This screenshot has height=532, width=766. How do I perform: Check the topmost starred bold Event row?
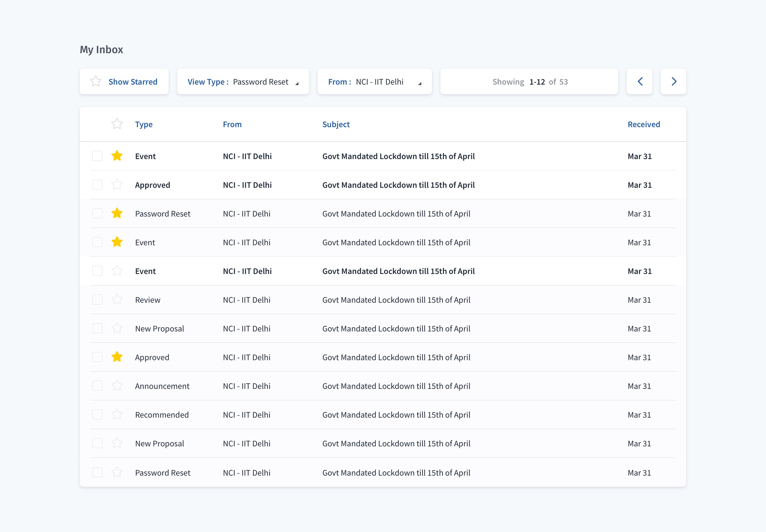[97, 156]
